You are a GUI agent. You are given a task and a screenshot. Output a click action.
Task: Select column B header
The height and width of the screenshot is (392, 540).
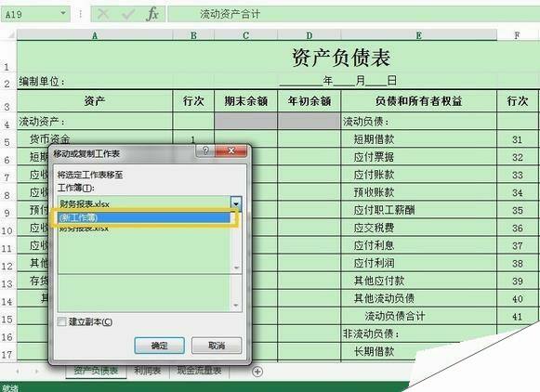point(193,35)
